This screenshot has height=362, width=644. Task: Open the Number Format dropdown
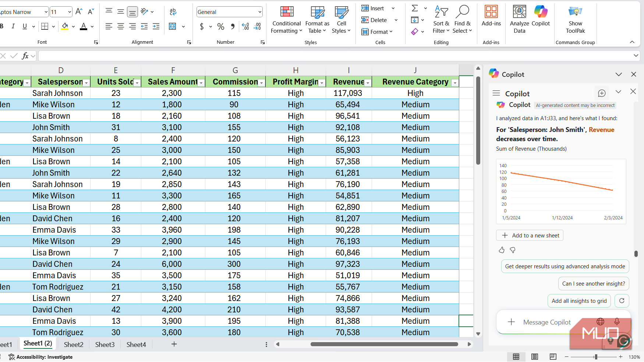pyautogui.click(x=260, y=12)
